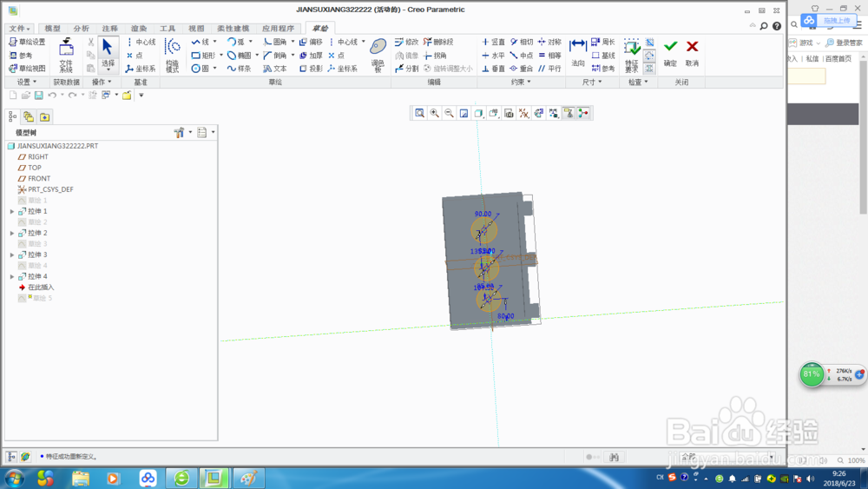
Task: Select the RIGHT datum plane in tree
Action: pos(33,156)
